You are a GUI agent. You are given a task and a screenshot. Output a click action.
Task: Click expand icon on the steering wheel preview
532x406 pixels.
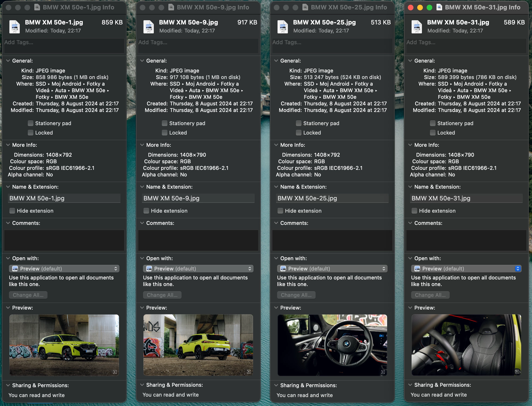pyautogui.click(x=383, y=372)
